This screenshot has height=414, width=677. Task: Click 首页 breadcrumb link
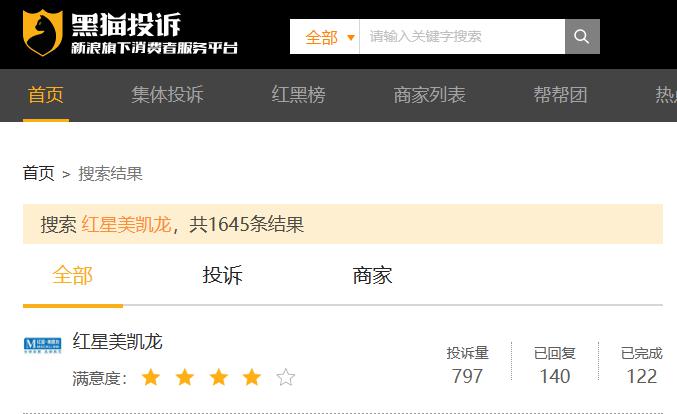pyautogui.click(x=39, y=174)
